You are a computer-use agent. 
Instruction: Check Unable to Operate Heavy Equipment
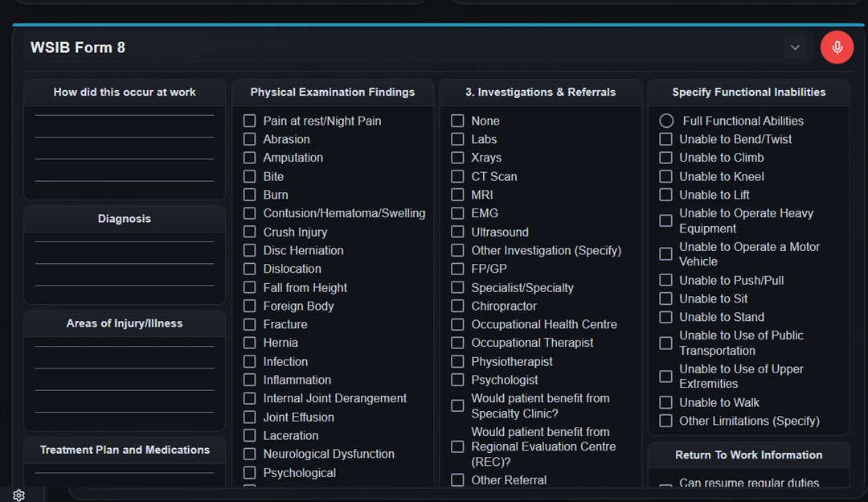pos(665,220)
